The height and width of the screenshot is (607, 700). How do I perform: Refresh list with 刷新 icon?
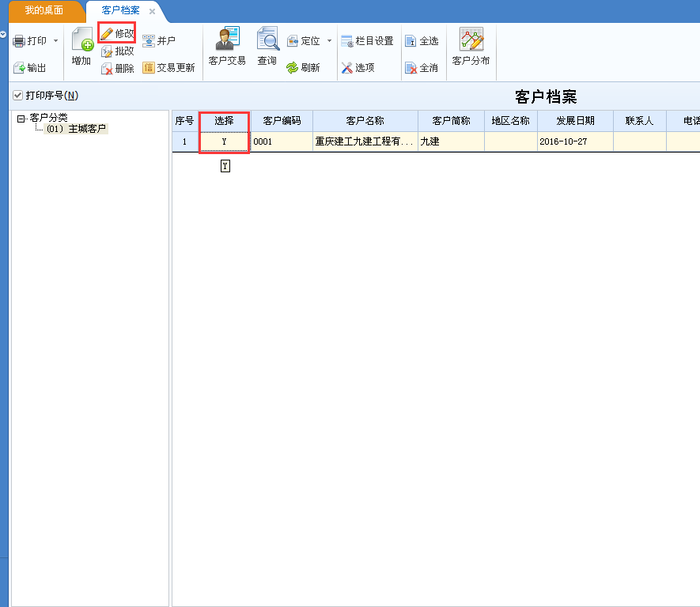[292, 68]
